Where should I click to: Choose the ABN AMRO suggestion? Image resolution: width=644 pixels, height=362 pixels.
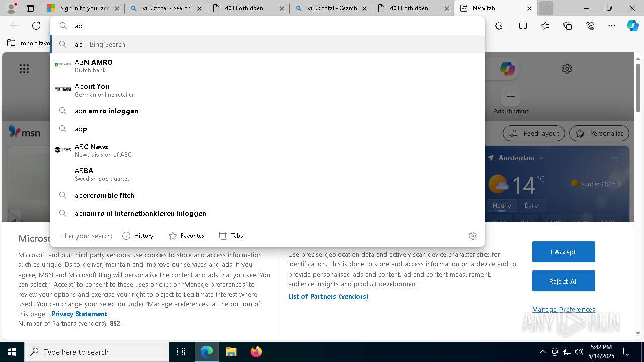(x=267, y=66)
